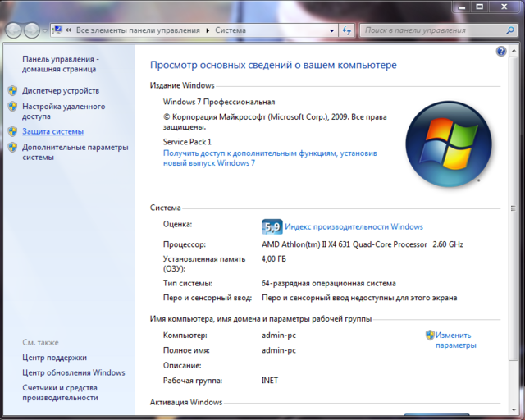
Task: Focus the 'Поиск в панели управления' search field
Action: coord(433,30)
